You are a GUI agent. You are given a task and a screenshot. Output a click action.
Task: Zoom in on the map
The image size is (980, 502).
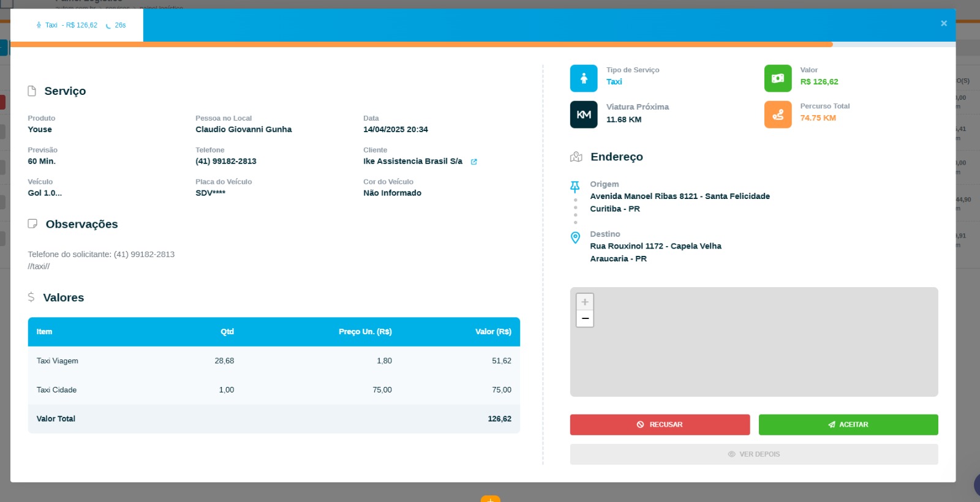coord(585,302)
